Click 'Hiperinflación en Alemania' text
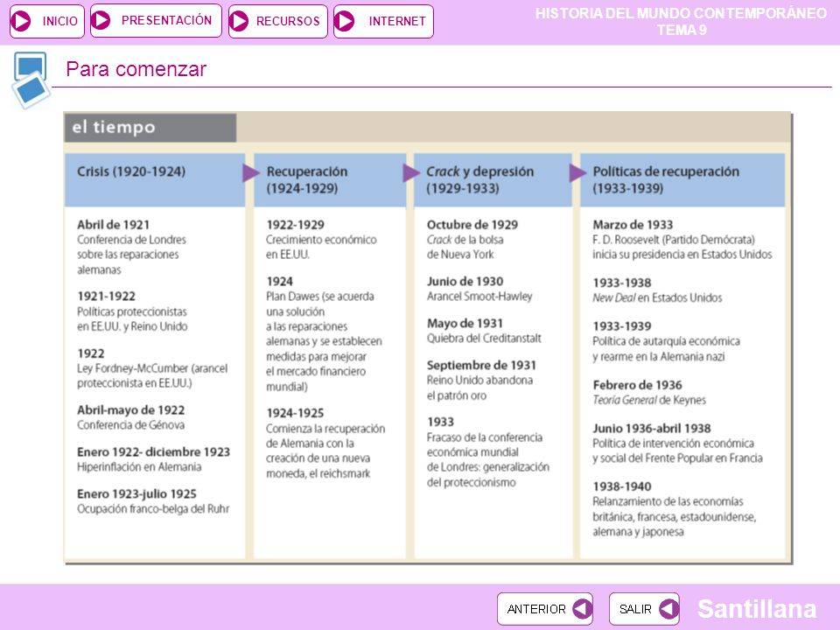840x630 pixels. 139,467
